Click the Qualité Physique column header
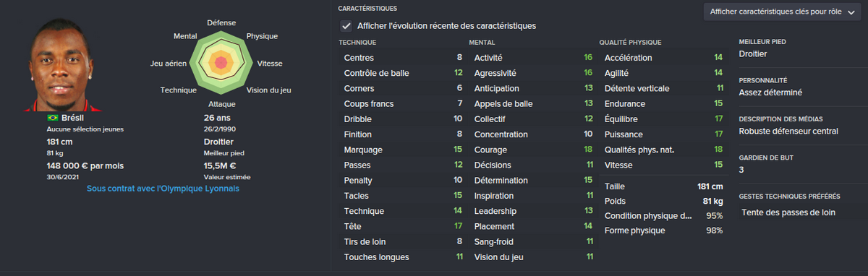The image size is (868, 276). (630, 43)
